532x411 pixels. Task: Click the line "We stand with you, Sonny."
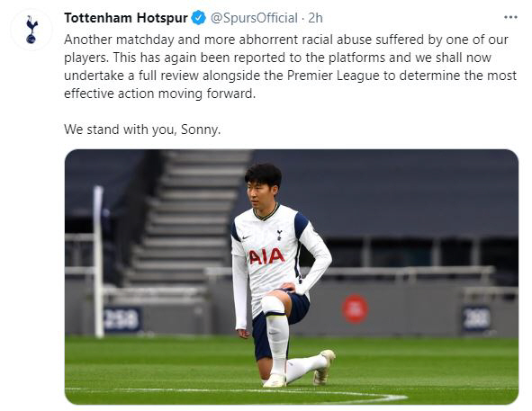coord(142,130)
